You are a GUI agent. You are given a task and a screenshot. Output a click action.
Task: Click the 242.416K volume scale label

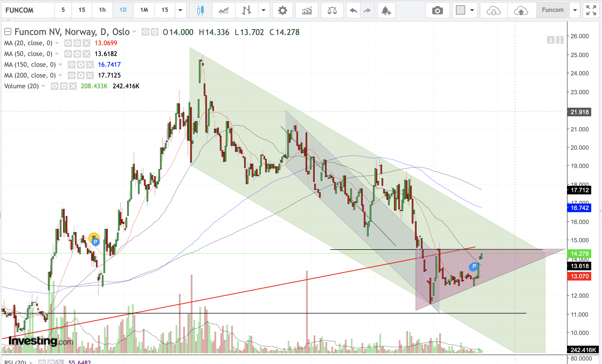583,350
